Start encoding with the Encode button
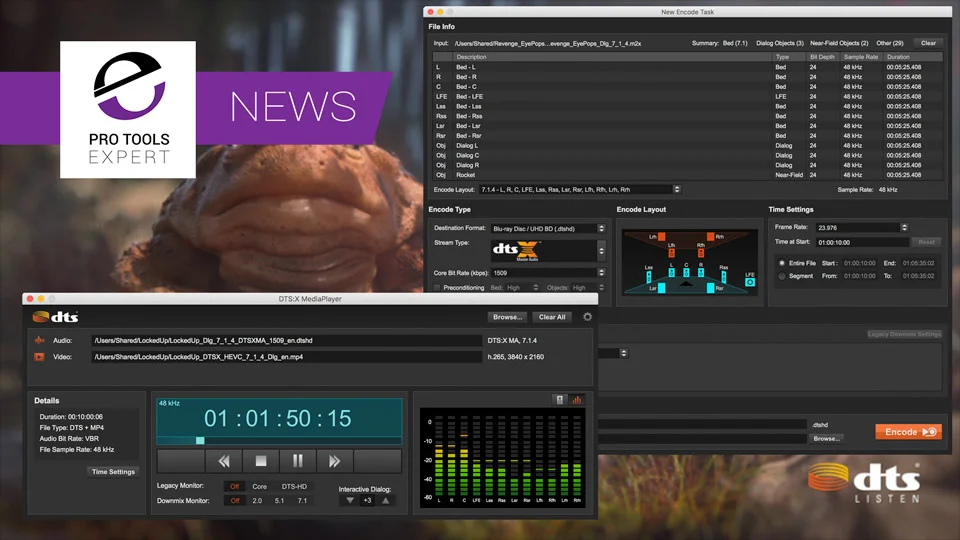The width and height of the screenshot is (960, 540). point(909,432)
